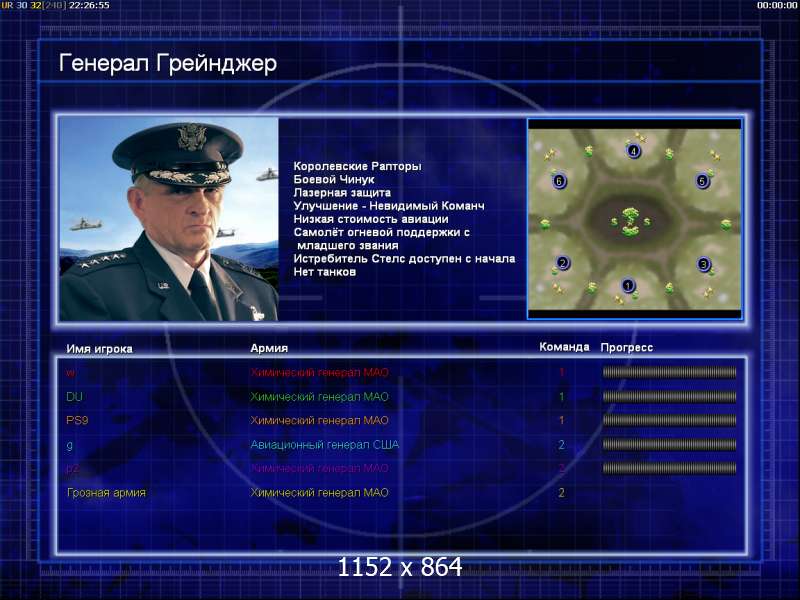This screenshot has width=800, height=600.
Task: Click General Granger's portrait image
Action: pyautogui.click(x=169, y=219)
